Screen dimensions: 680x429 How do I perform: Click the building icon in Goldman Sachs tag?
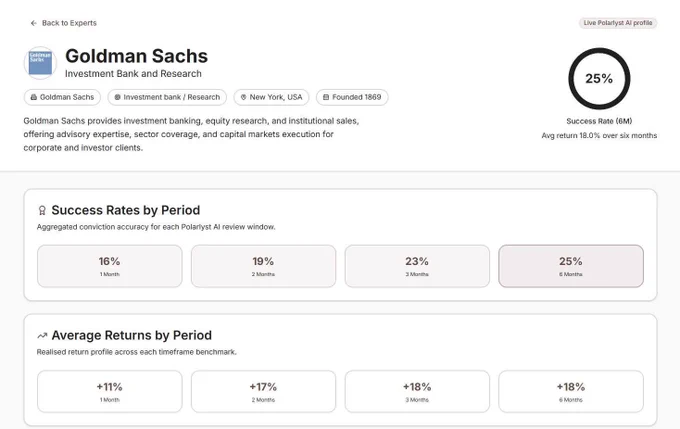coord(33,97)
